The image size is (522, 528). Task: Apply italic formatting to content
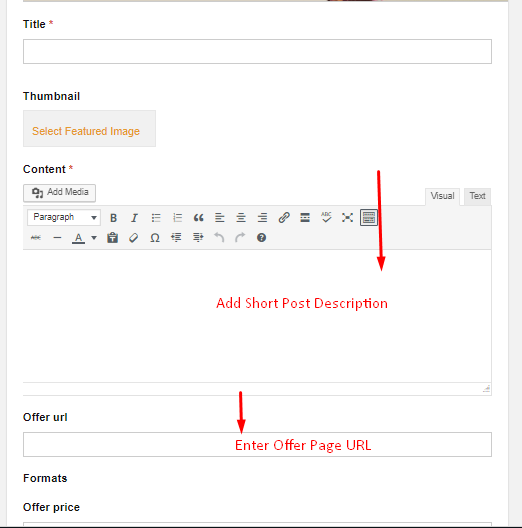point(134,218)
